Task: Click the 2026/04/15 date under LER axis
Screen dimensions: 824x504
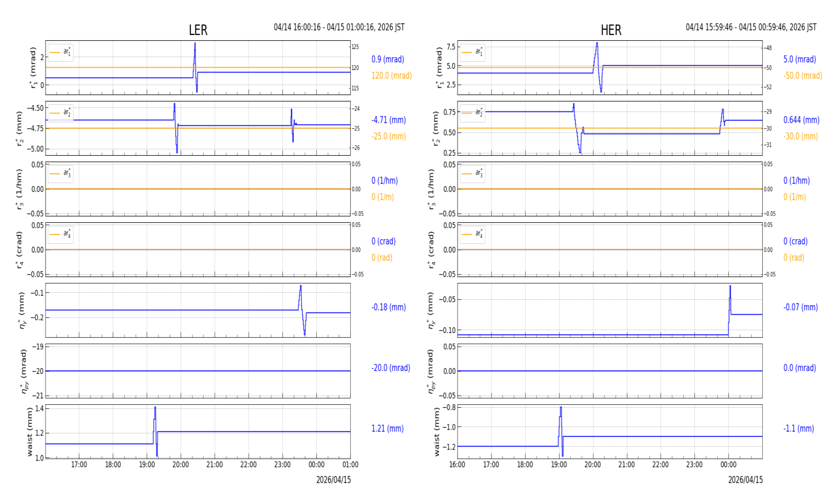Action: 333,480
